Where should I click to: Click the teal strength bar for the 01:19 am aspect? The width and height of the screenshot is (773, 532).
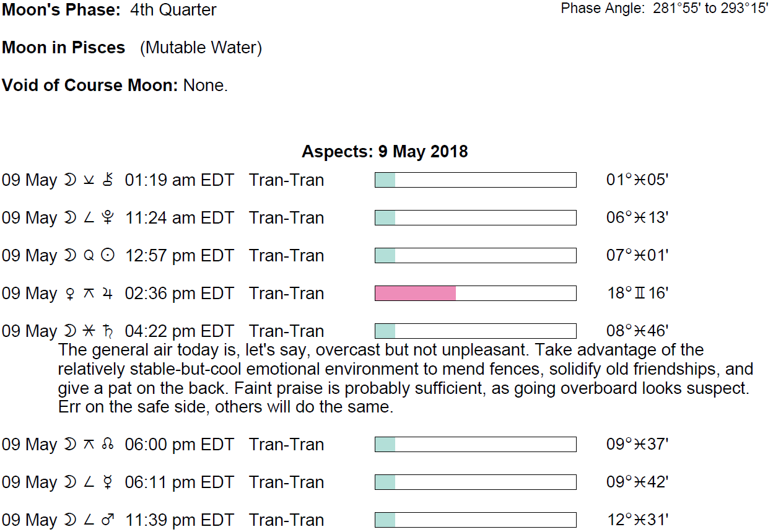click(x=475, y=180)
